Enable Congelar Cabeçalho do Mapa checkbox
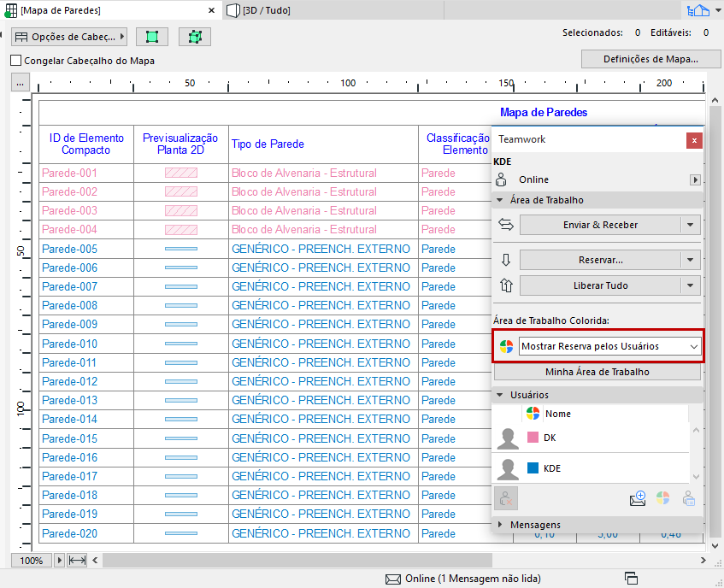Screen dimensions: 724x588 (15, 61)
